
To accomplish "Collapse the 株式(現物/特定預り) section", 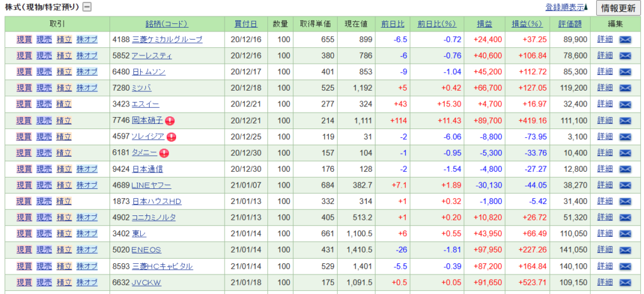I will pyautogui.click(x=87, y=8).
